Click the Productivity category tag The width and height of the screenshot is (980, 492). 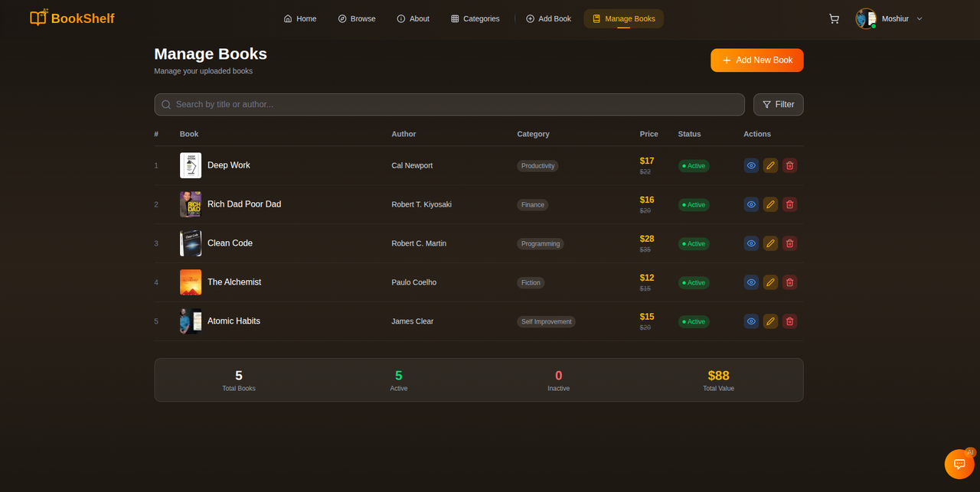[537, 165]
